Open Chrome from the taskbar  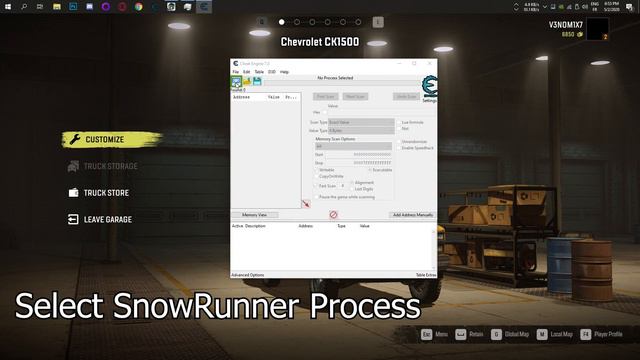139,7
